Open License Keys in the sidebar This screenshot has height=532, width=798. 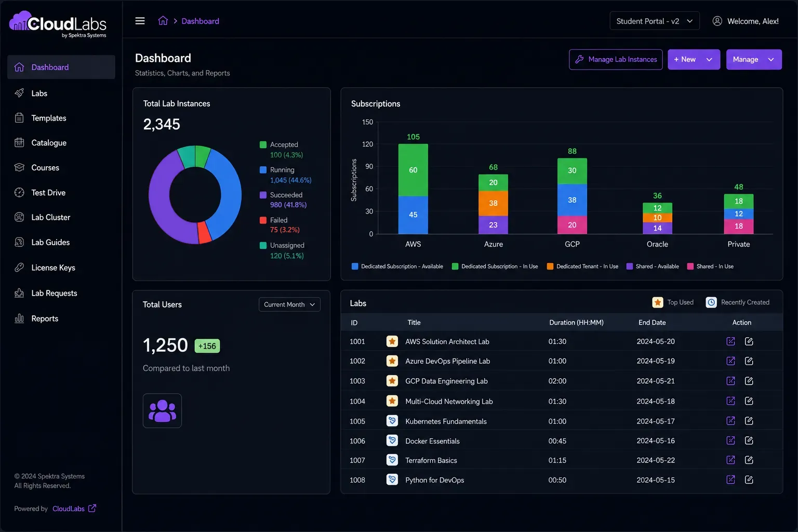(x=61, y=268)
